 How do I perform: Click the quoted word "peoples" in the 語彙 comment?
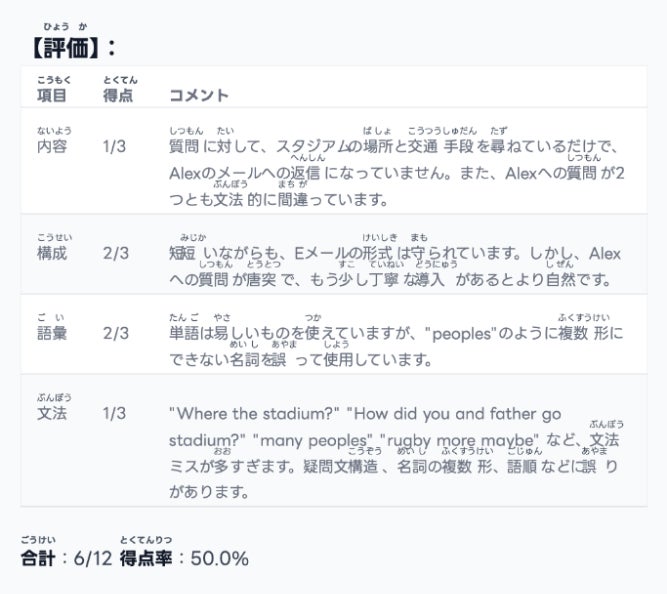click(x=462, y=333)
